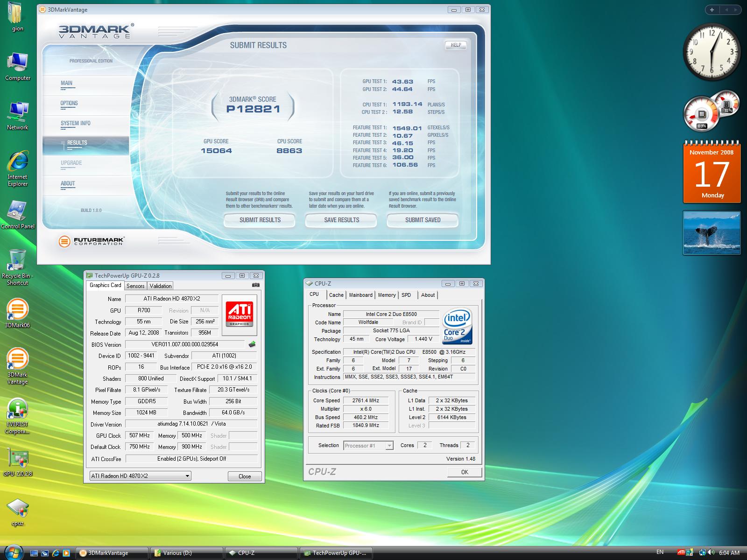Image resolution: width=747 pixels, height=560 pixels.
Task: Click the GPU-Z camera screenshot icon
Action: pos(255,285)
